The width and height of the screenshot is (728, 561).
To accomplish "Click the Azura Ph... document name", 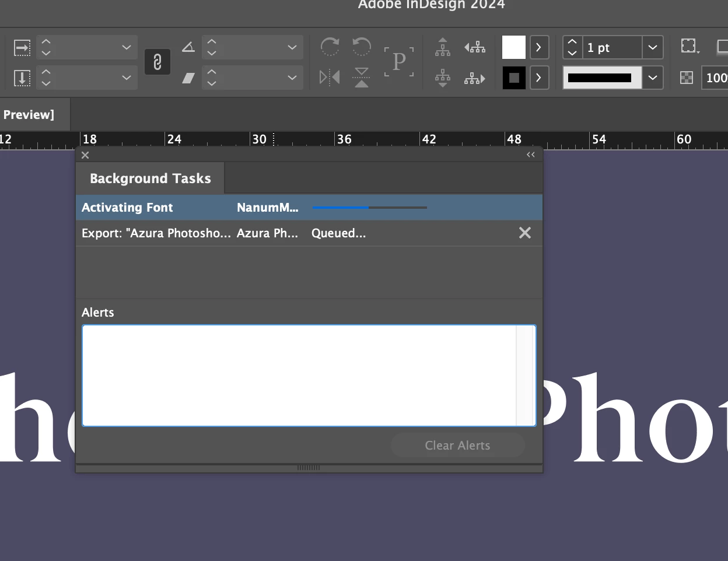I will [x=267, y=233].
